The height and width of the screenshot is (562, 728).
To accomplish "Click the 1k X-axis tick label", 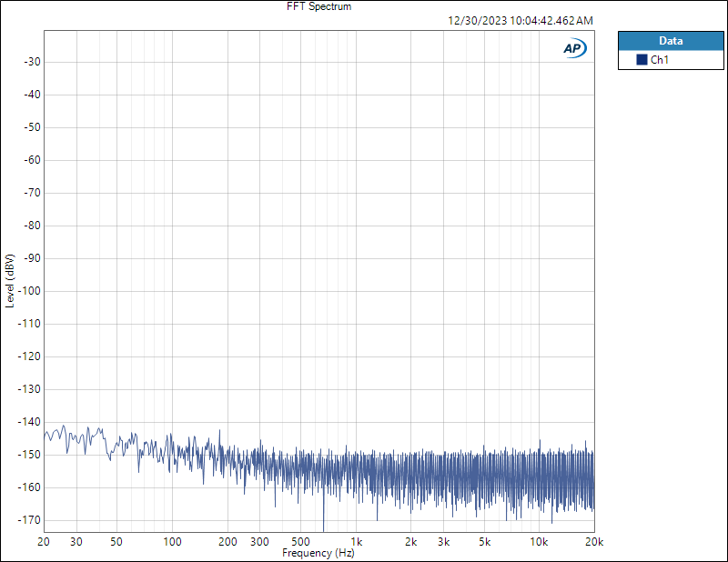I will (x=356, y=542).
